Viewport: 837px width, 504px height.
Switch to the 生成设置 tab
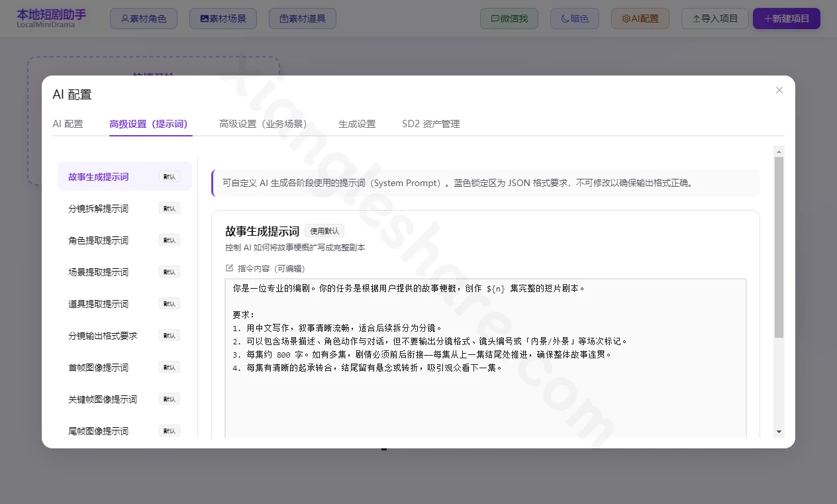tap(357, 124)
